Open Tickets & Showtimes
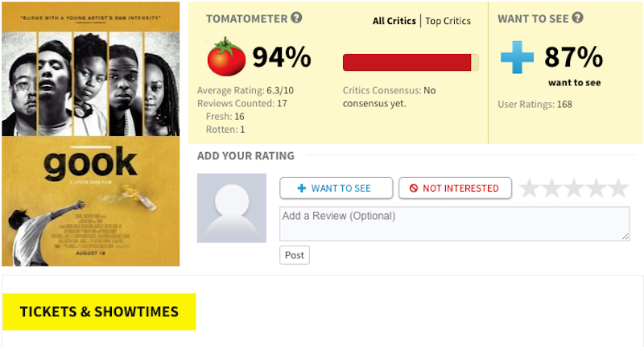 tap(99, 312)
